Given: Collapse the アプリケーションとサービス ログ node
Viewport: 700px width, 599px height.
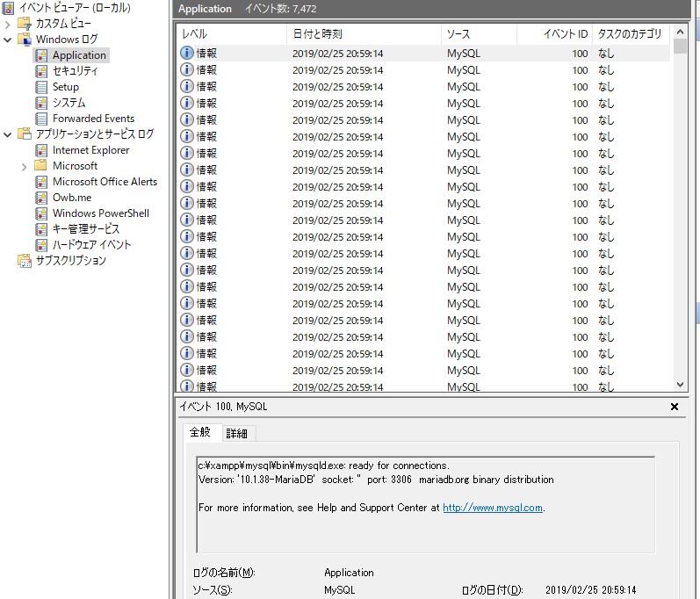Looking at the screenshot, I should pyautogui.click(x=8, y=134).
